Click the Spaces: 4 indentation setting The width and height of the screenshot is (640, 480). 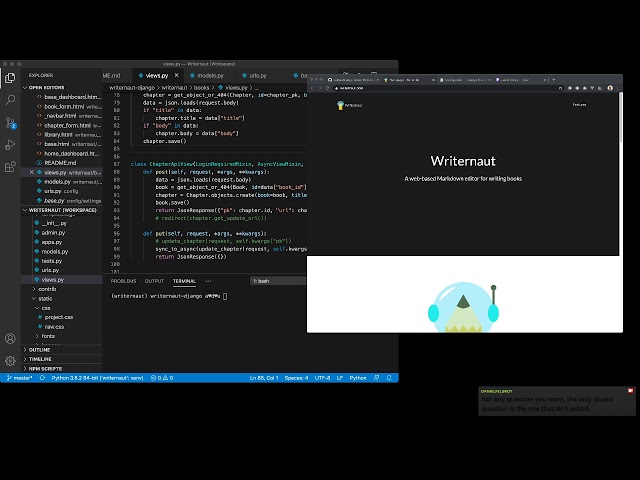pyautogui.click(x=296, y=378)
